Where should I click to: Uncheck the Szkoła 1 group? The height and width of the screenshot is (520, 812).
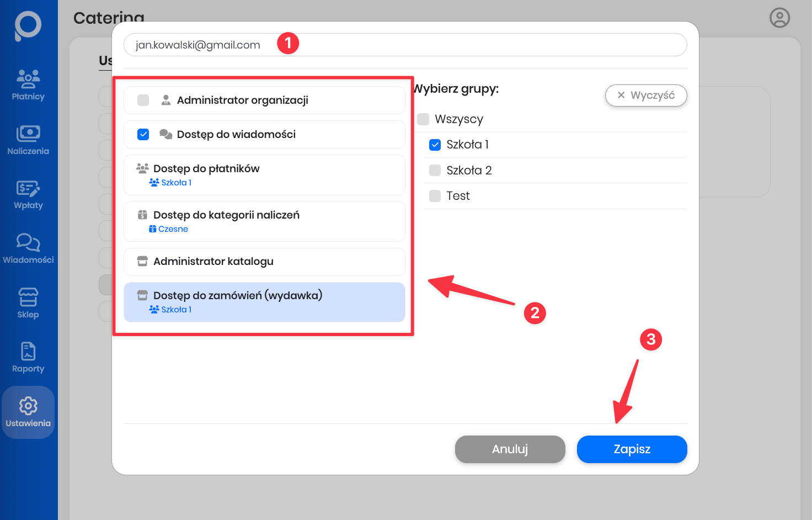[435, 145]
